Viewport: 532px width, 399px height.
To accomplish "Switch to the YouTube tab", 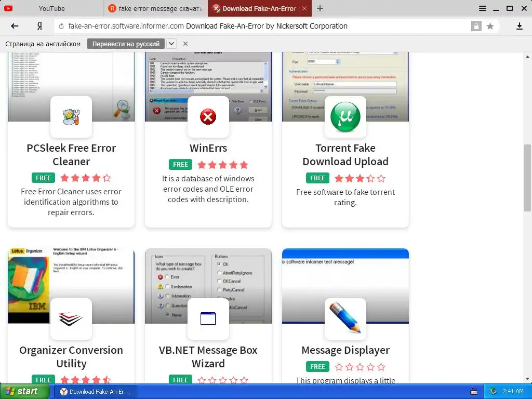I will pos(51,8).
